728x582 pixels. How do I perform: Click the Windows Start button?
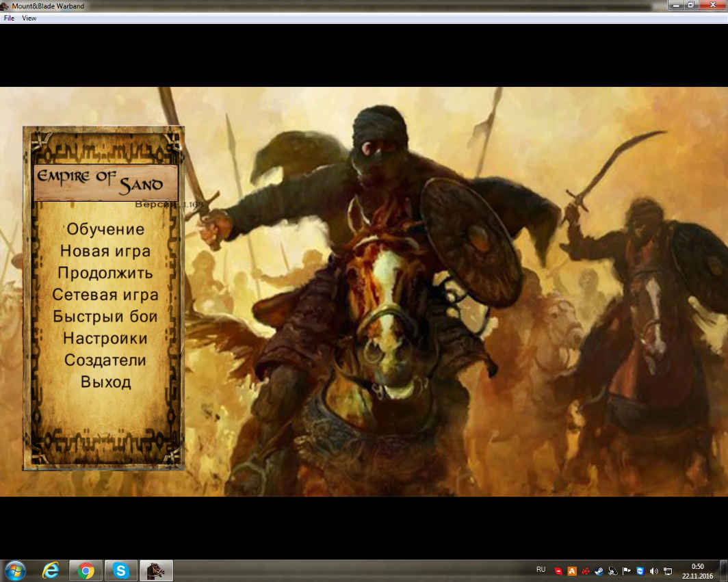15,570
